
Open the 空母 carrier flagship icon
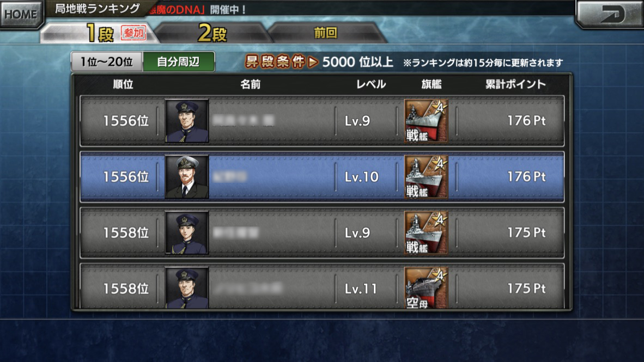click(426, 288)
